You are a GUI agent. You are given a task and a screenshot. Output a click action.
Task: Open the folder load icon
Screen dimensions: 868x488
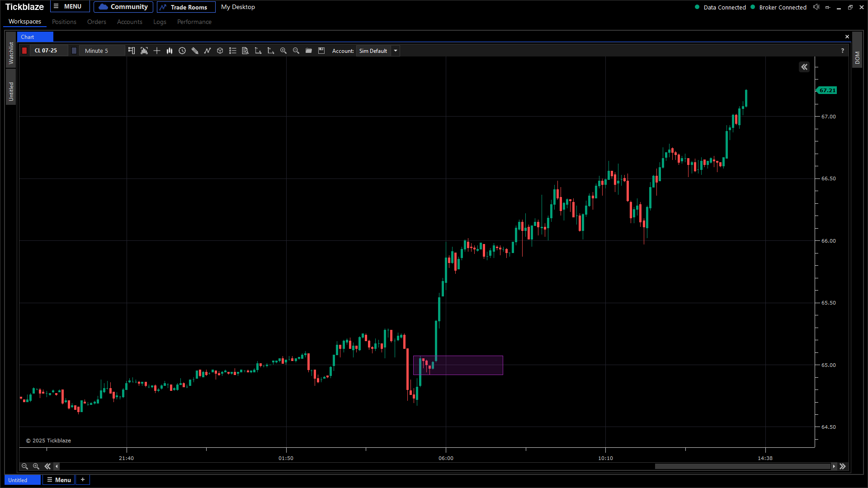click(309, 51)
